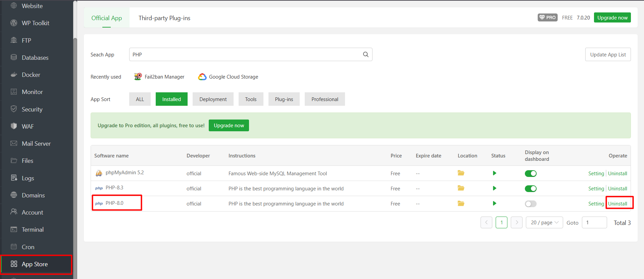Click the Cron calendar icon
Screen dimensions: 644x279
click(x=14, y=247)
